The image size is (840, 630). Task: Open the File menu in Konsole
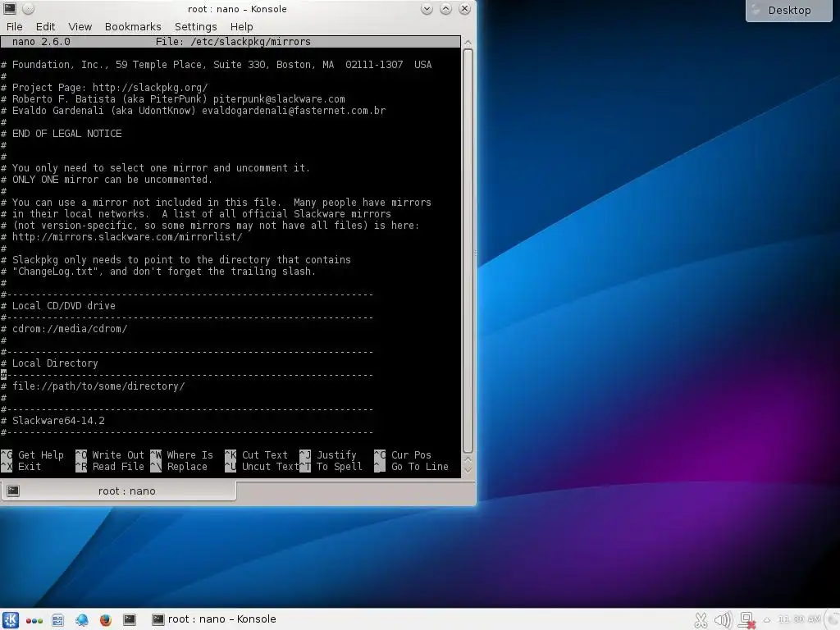pos(15,27)
